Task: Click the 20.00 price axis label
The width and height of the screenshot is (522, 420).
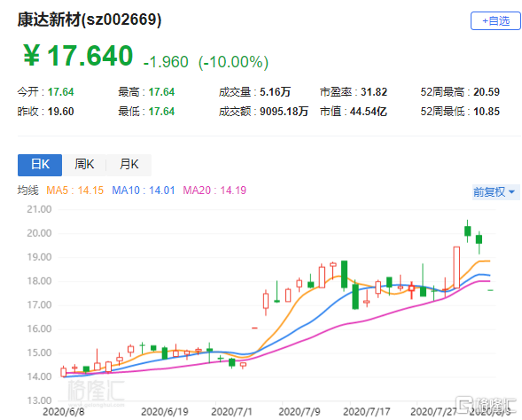Action: tap(39, 233)
